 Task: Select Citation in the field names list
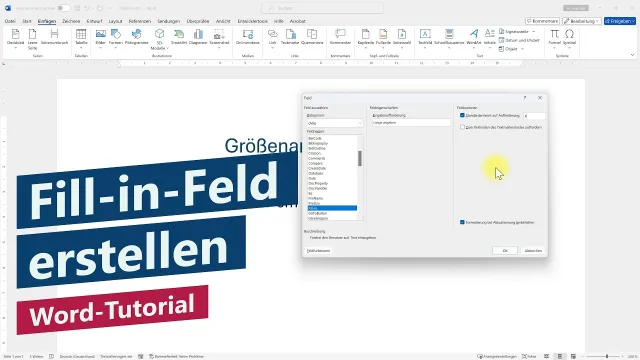[315, 153]
